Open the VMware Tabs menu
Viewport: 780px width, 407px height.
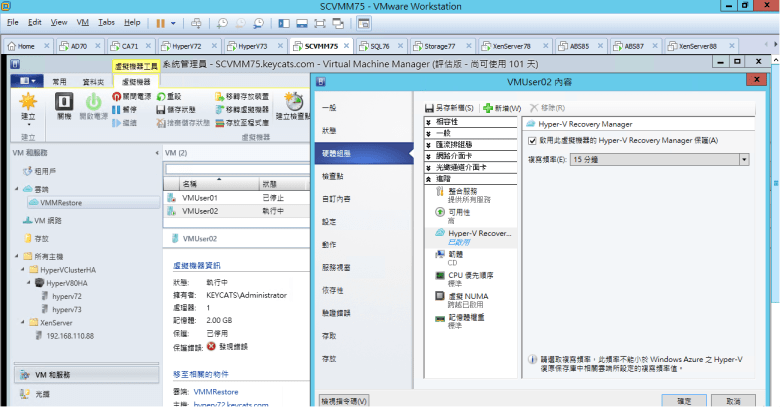[x=105, y=21]
